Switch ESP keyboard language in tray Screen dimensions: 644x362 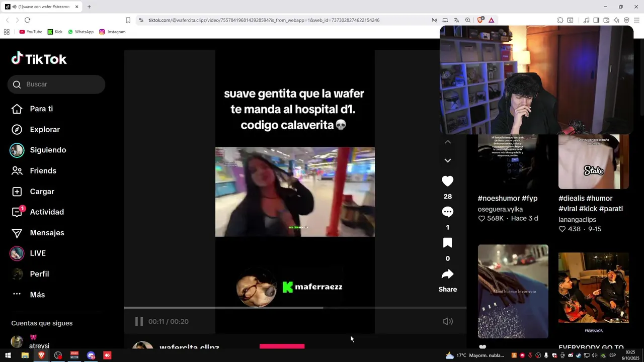pos(612,355)
